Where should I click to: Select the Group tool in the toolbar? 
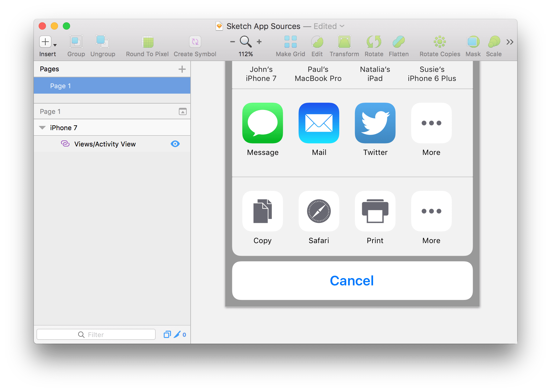(76, 42)
